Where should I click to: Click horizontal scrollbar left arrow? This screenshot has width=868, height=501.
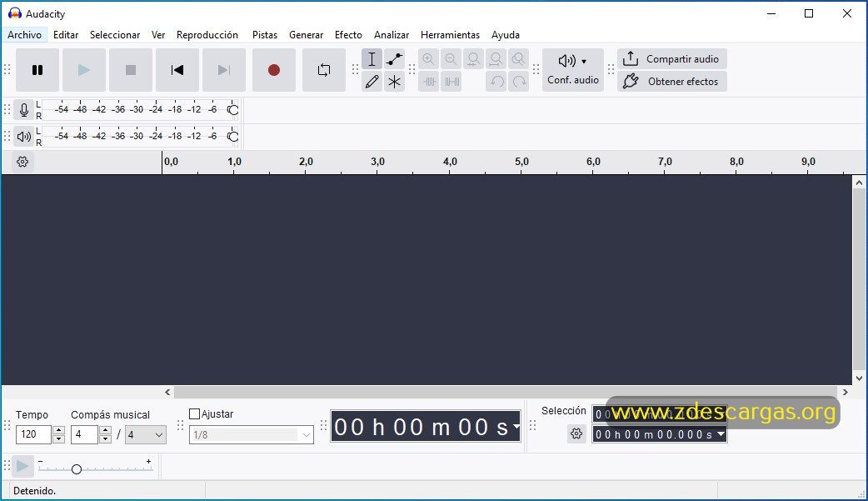[x=167, y=393]
